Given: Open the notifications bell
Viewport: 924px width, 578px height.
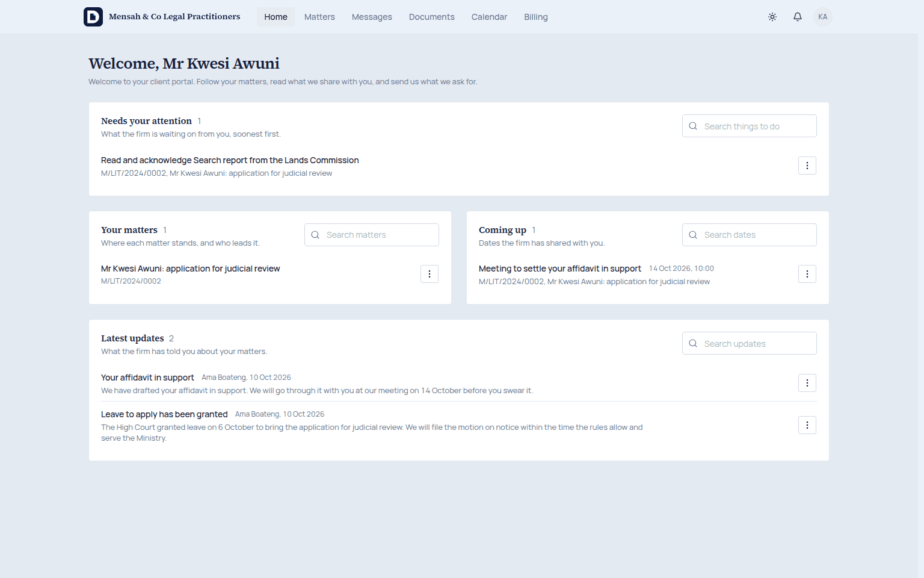Looking at the screenshot, I should click(x=798, y=17).
